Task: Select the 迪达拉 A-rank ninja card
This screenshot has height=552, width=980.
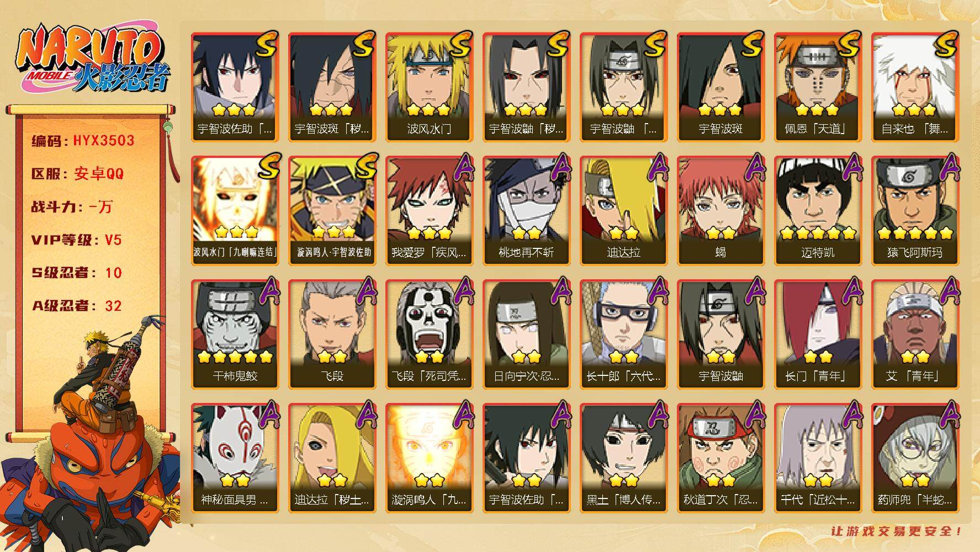Action: (x=623, y=210)
